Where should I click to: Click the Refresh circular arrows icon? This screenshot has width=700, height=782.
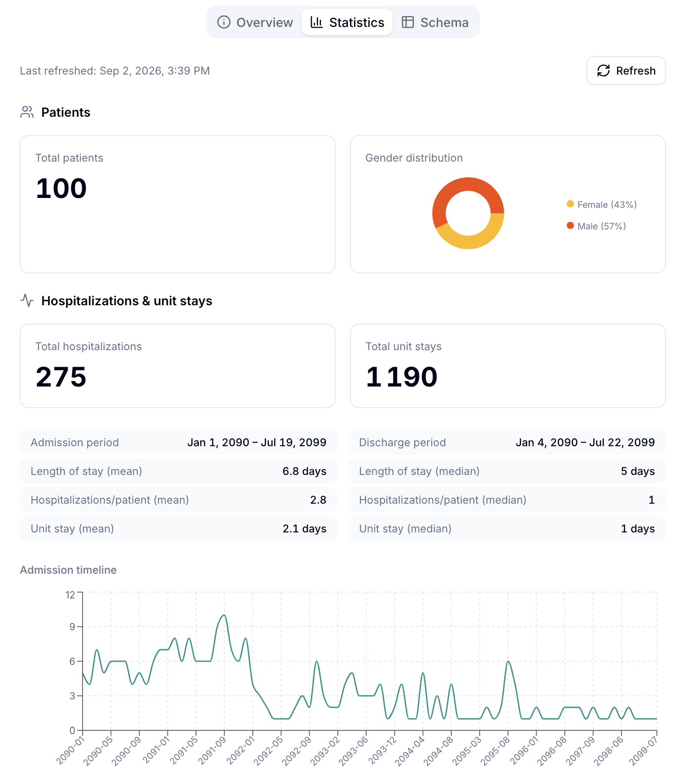pyautogui.click(x=604, y=70)
